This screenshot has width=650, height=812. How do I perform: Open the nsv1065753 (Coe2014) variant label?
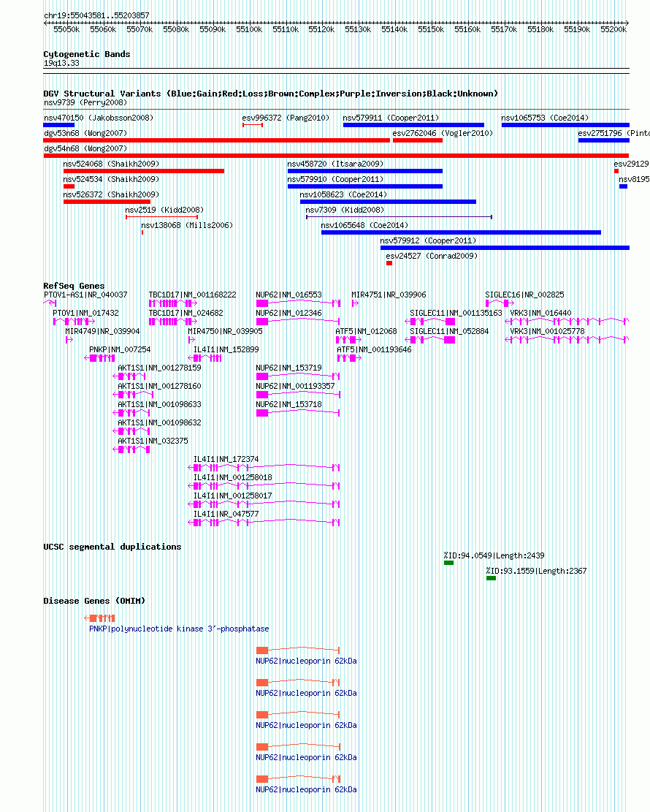545,118
